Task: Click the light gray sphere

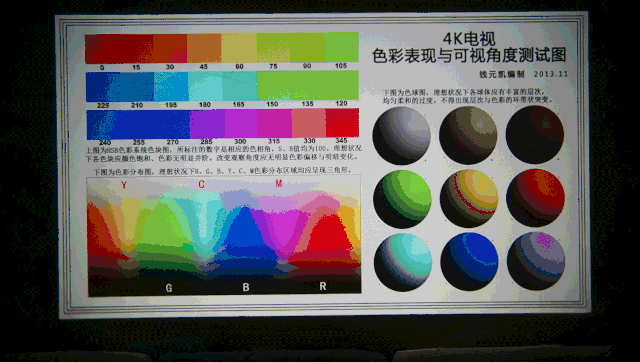Action: [x=402, y=135]
